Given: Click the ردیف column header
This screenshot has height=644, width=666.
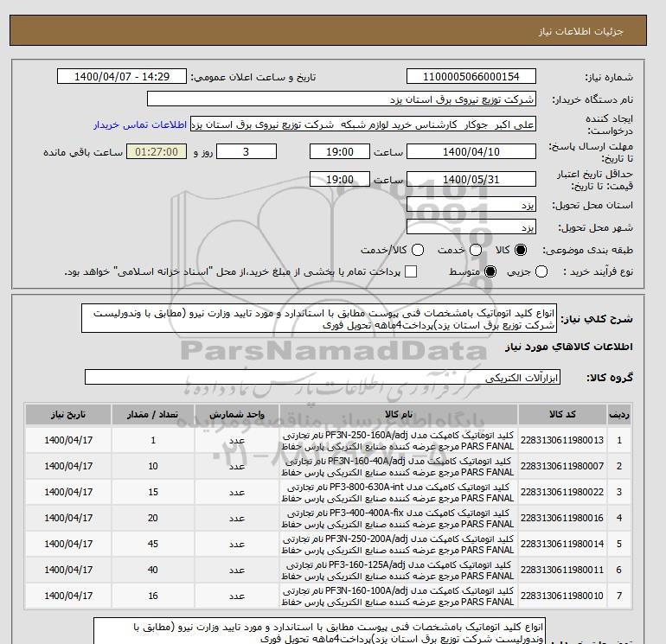Looking at the screenshot, I should [618, 414].
